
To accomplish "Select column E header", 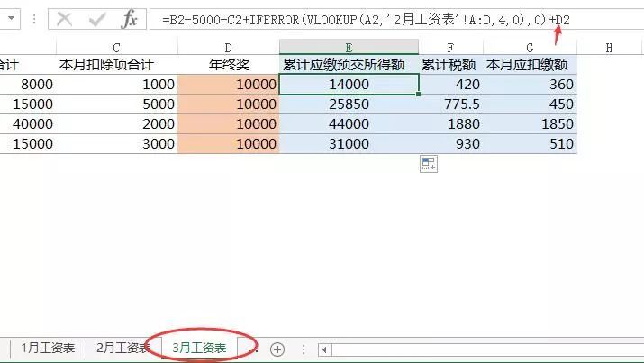I will (349, 48).
